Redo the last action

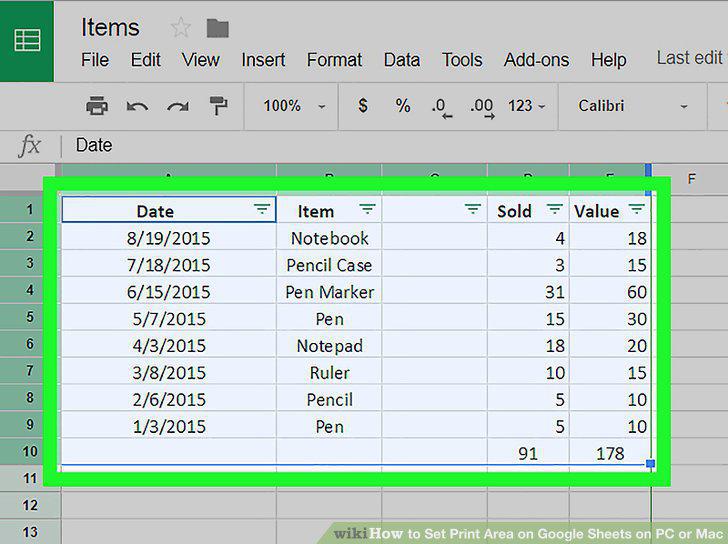[x=178, y=107]
